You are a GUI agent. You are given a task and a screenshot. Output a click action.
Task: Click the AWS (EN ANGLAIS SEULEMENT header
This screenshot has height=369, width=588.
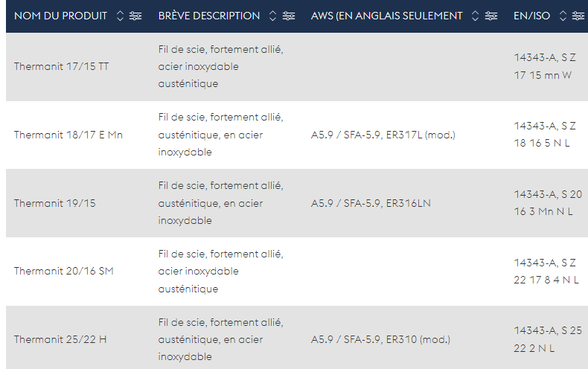click(x=386, y=16)
